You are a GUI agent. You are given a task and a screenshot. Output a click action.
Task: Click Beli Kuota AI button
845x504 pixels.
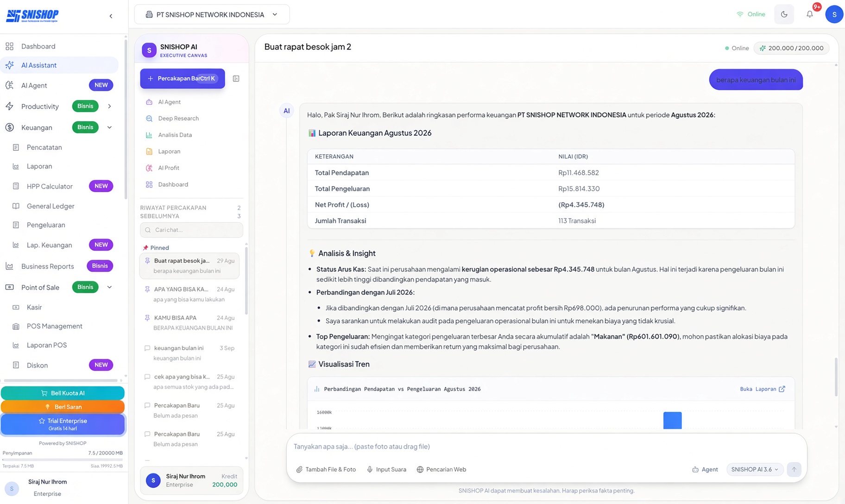tap(63, 393)
